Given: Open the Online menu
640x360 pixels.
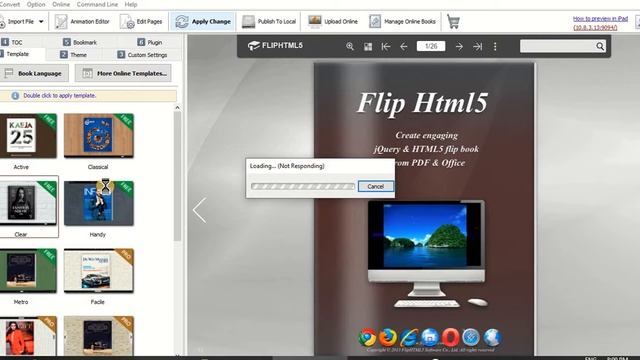Looking at the screenshot, I should coord(61,4).
